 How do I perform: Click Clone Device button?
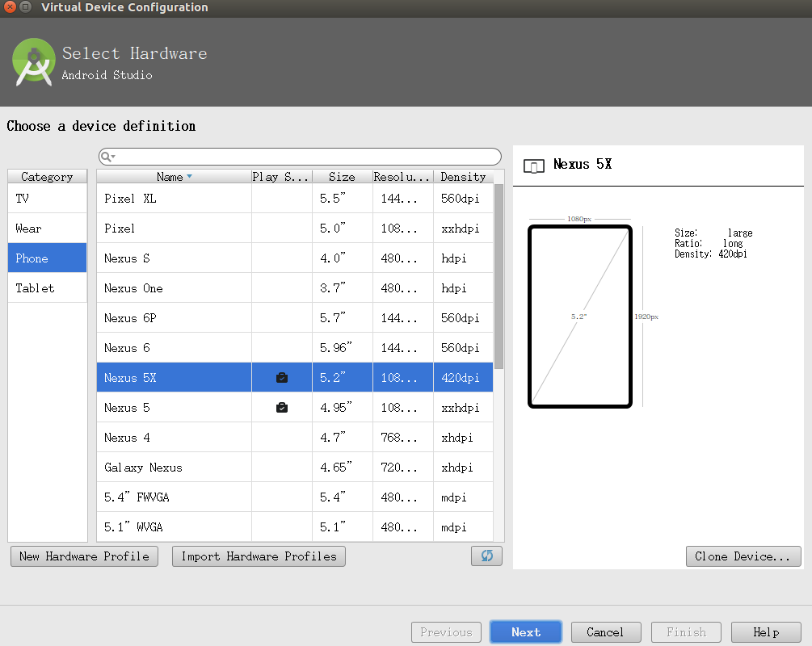pos(743,556)
